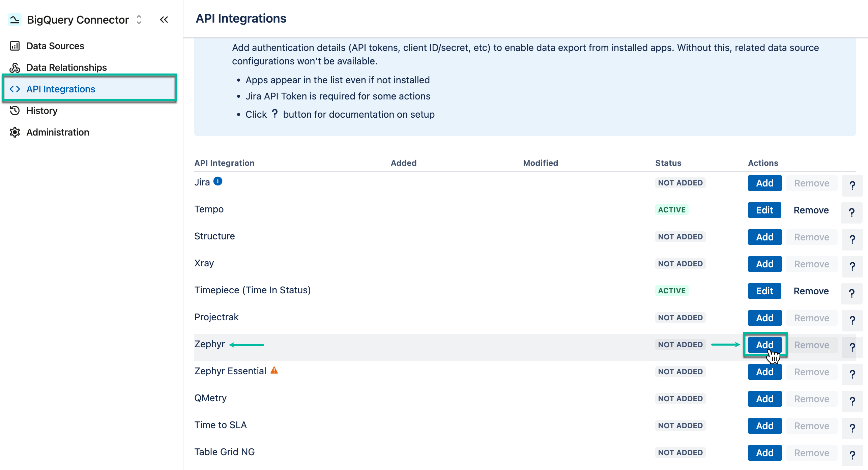The height and width of the screenshot is (470, 868).
Task: Click the ACTIVE status badge for Tempo
Action: 671,209
